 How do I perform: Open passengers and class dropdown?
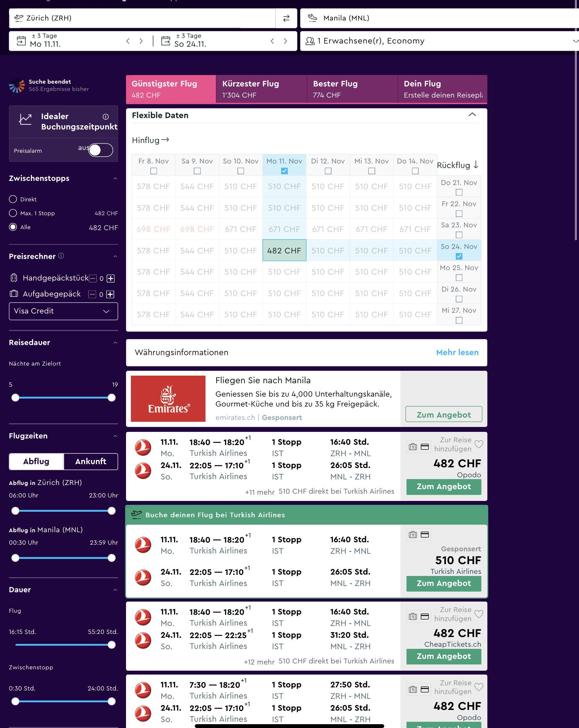click(x=439, y=41)
